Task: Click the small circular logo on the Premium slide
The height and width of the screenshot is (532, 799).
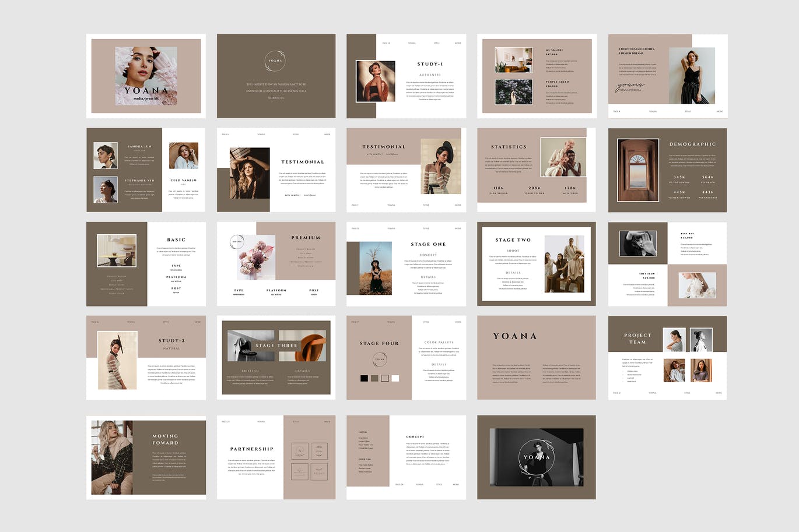Action: click(237, 241)
